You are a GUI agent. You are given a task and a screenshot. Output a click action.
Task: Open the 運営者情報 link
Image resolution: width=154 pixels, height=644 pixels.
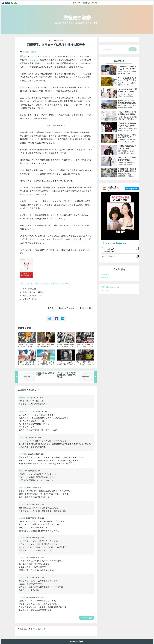click(105, 277)
